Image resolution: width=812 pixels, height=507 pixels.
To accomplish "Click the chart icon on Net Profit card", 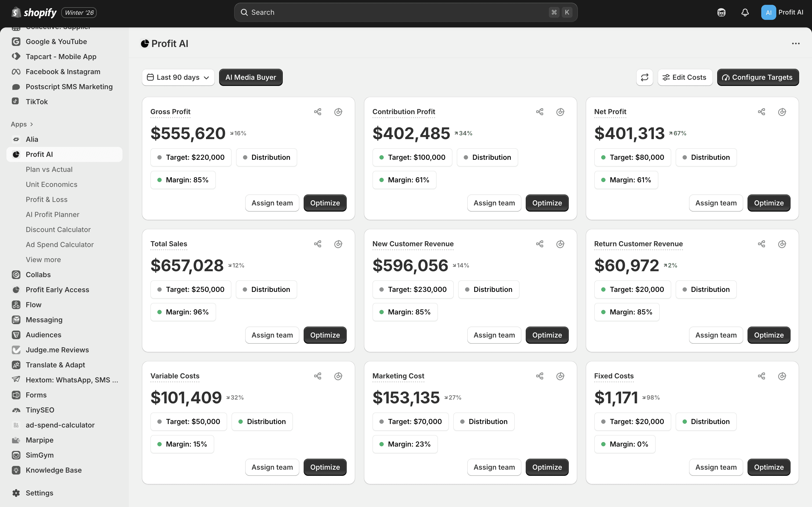I will tap(782, 112).
